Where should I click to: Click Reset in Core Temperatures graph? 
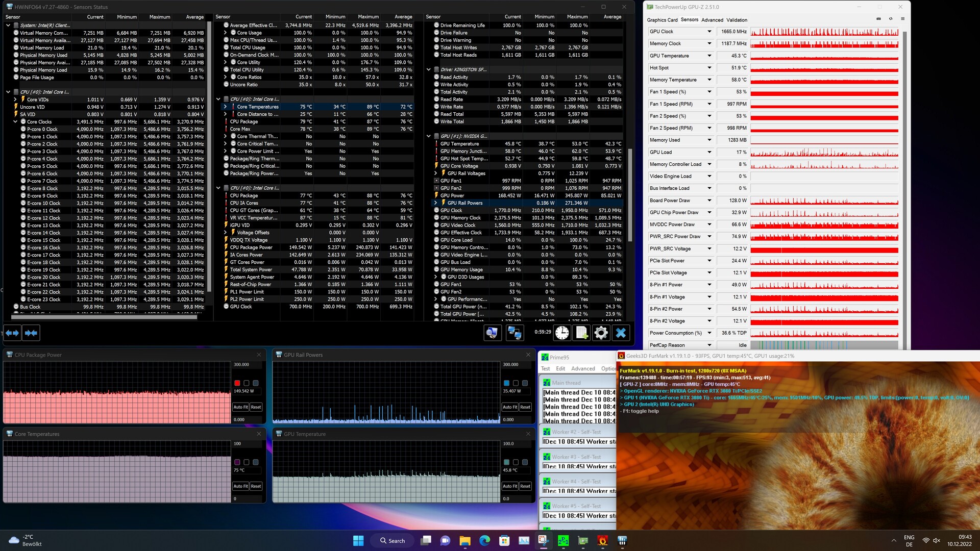point(256,486)
